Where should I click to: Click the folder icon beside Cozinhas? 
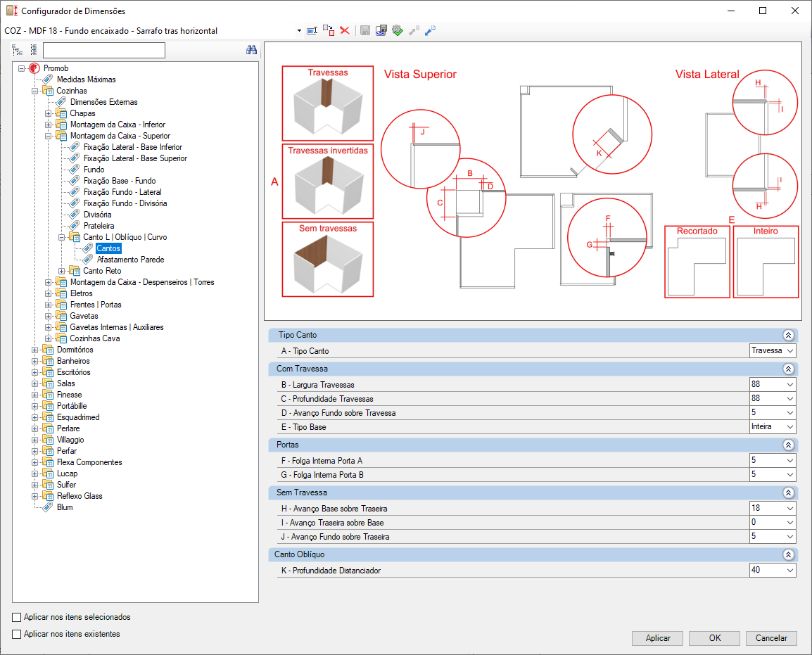tap(48, 91)
